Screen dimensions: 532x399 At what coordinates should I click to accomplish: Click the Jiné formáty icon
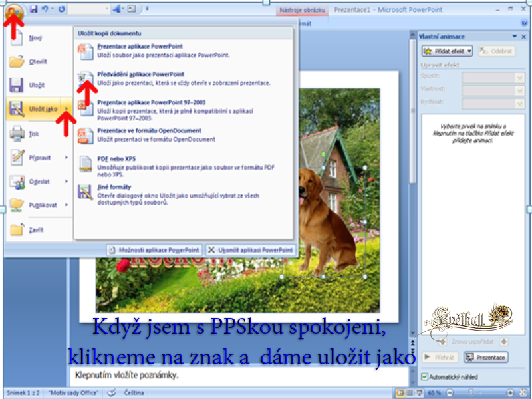point(85,192)
